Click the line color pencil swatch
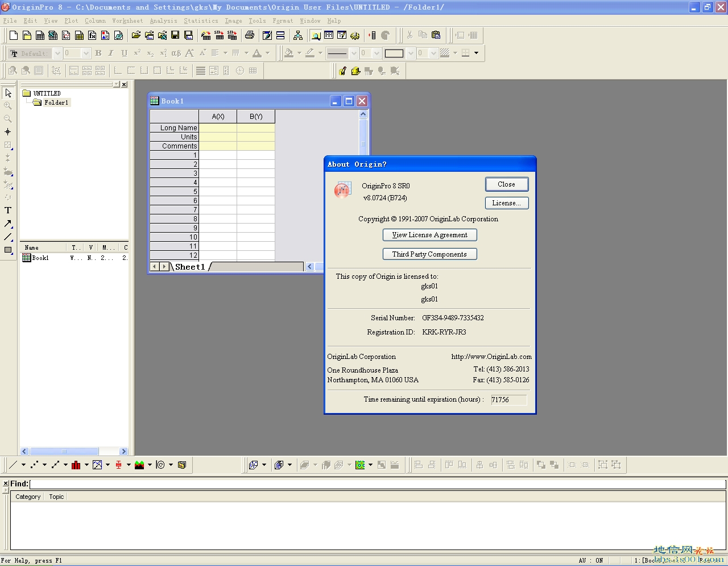This screenshot has height=566, width=728. [x=310, y=53]
